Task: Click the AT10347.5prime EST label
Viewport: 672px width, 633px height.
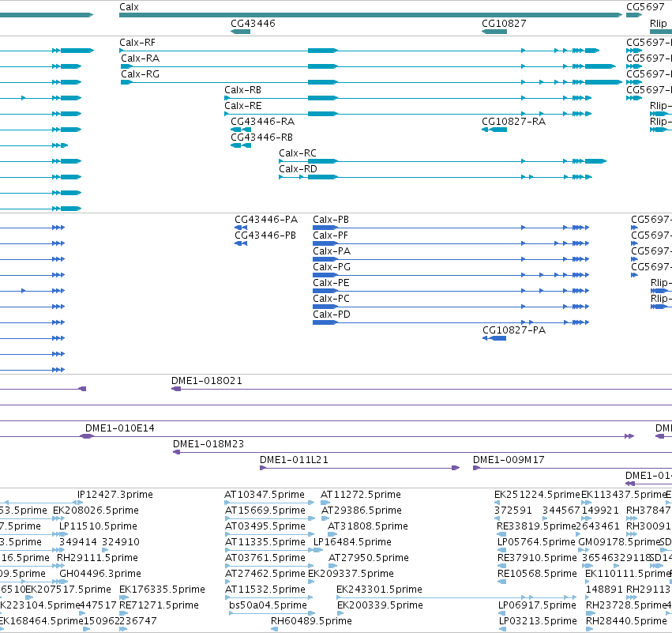Action: 265,495
